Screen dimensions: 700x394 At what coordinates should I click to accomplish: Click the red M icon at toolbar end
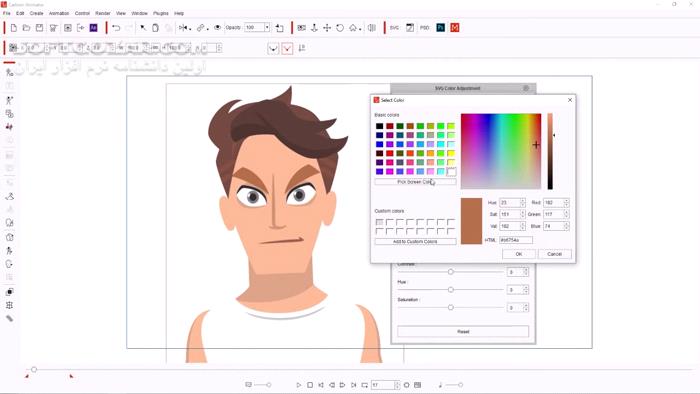click(x=455, y=28)
